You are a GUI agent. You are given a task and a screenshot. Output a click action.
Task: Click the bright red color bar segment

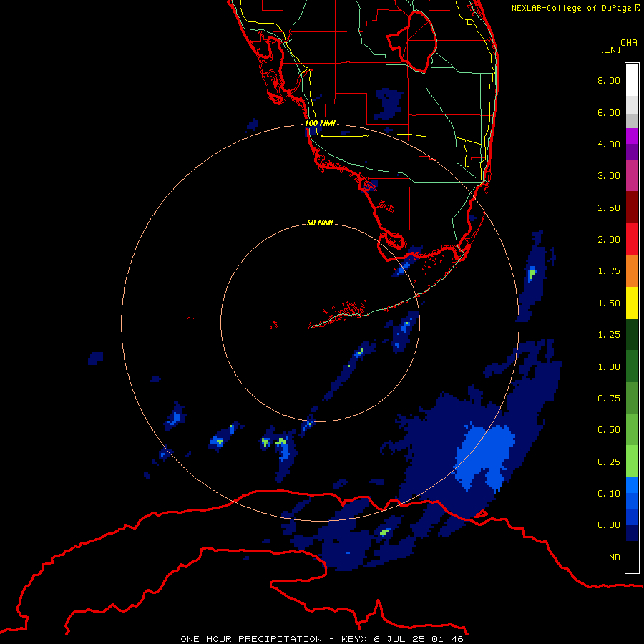point(632,240)
